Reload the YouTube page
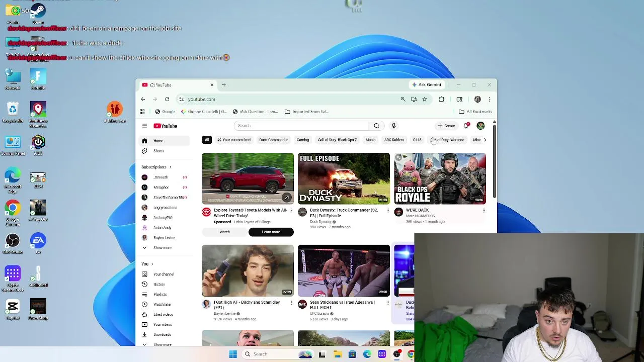Viewport: 644px width, 362px height. coord(167,100)
